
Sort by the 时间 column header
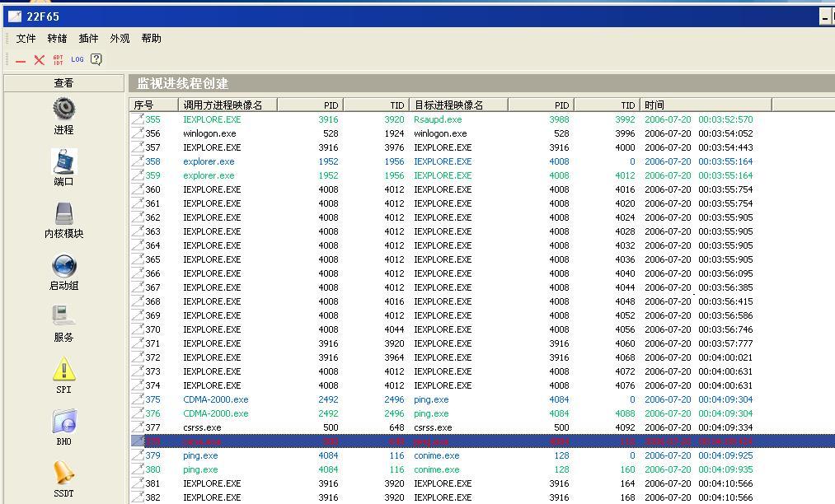point(705,105)
